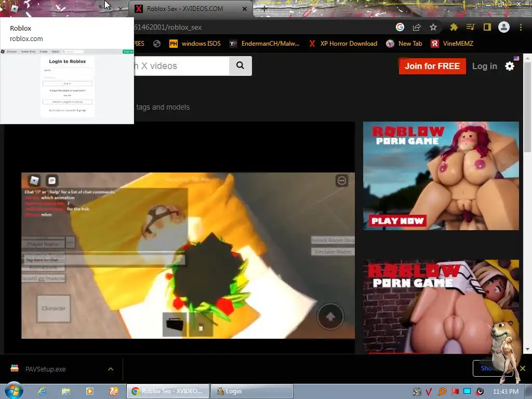Screen dimensions: 532x399
Task: Click the vertical scrollbar thumb
Action: 528,108
